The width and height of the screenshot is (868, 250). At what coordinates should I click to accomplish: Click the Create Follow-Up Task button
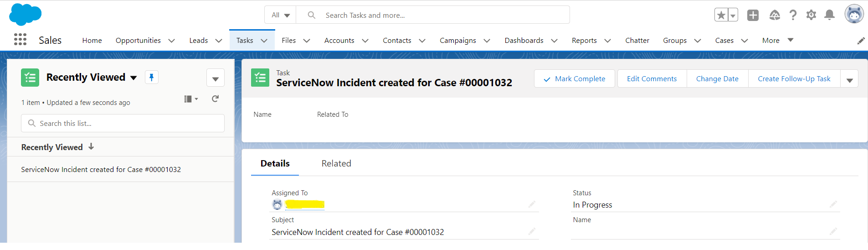[794, 79]
